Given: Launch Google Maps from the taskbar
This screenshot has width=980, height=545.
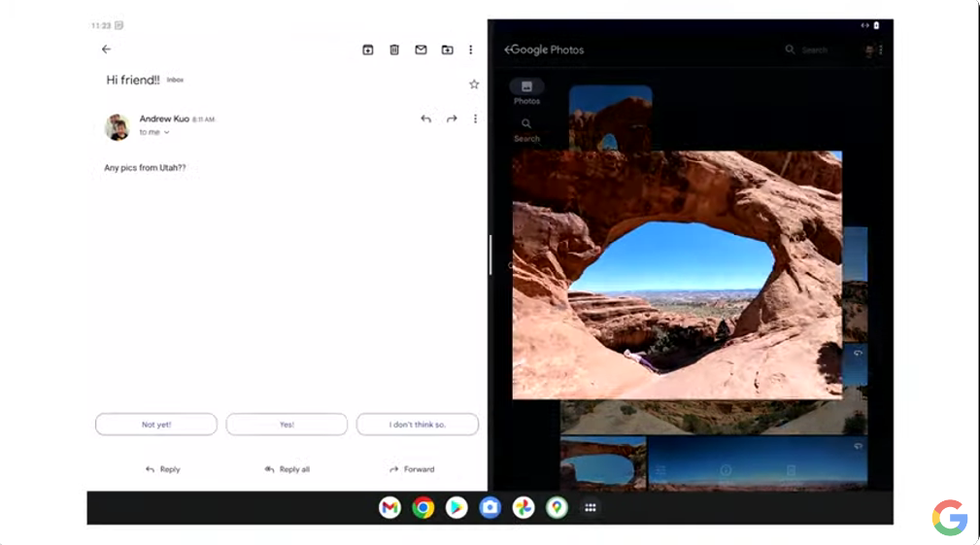Looking at the screenshot, I should click(557, 507).
